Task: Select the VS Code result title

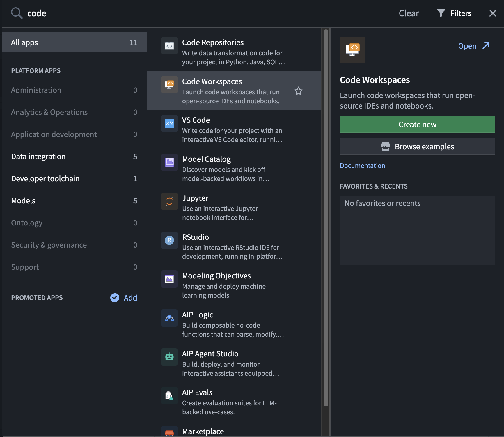Action: coord(196,120)
